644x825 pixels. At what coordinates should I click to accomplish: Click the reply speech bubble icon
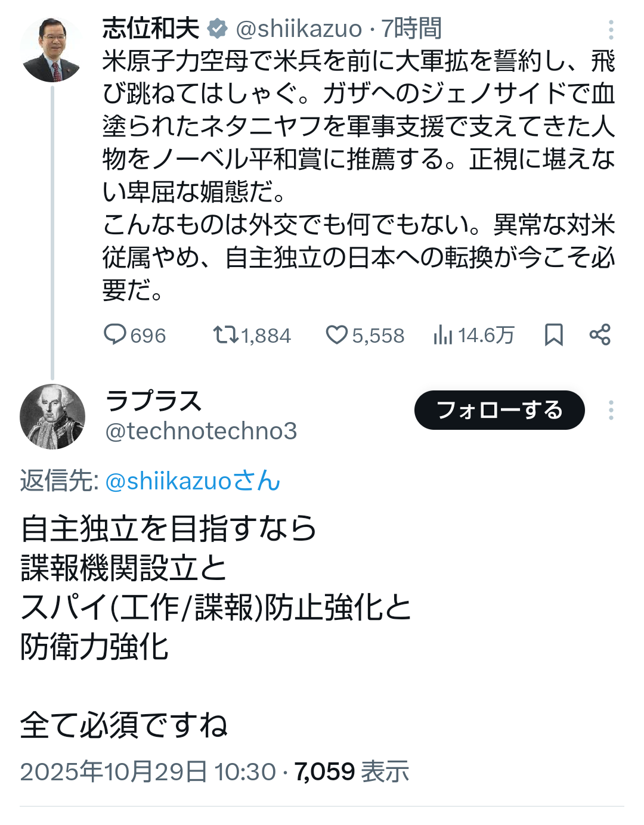click(114, 334)
